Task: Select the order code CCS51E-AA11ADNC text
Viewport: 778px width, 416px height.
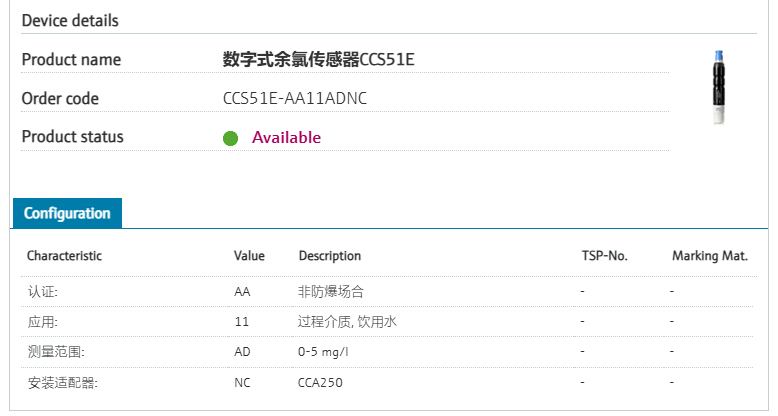Action: click(x=295, y=98)
